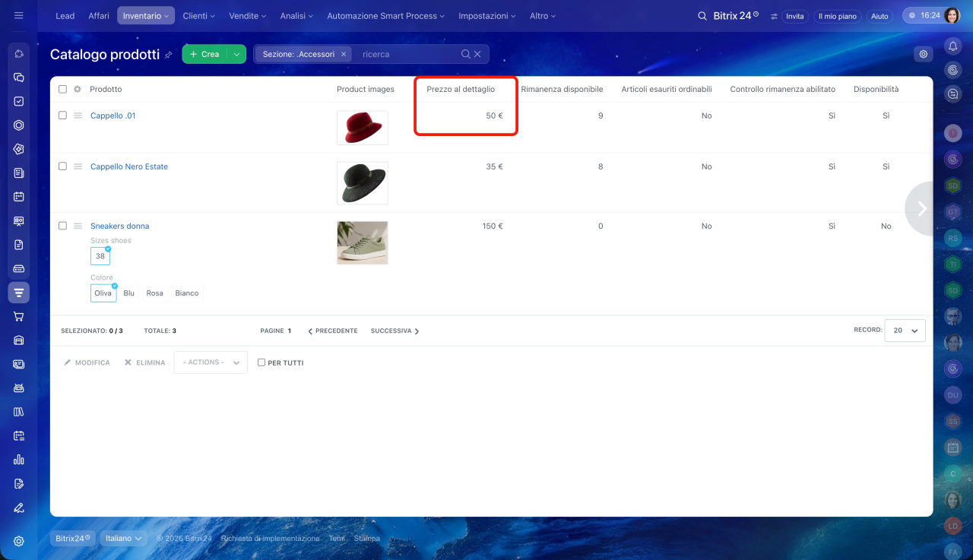The image size is (973, 560).
Task: Click the MODIFICA action
Action: (x=87, y=362)
